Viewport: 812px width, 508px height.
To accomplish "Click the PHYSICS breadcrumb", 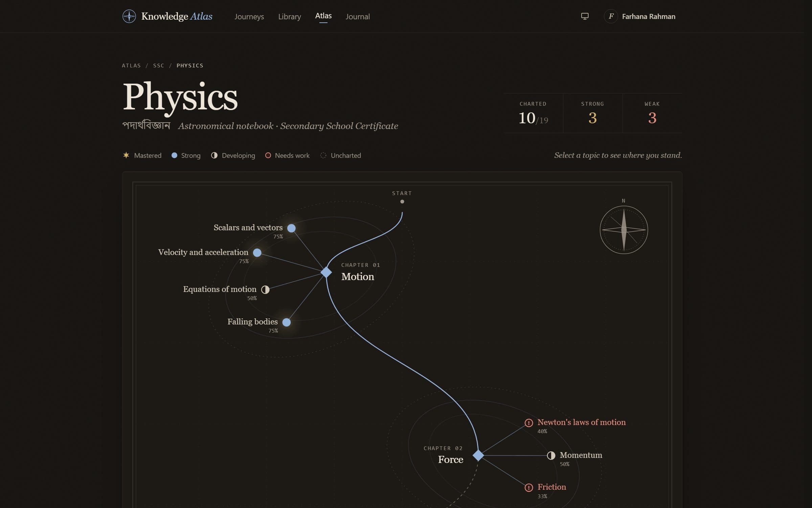I will 190,65.
